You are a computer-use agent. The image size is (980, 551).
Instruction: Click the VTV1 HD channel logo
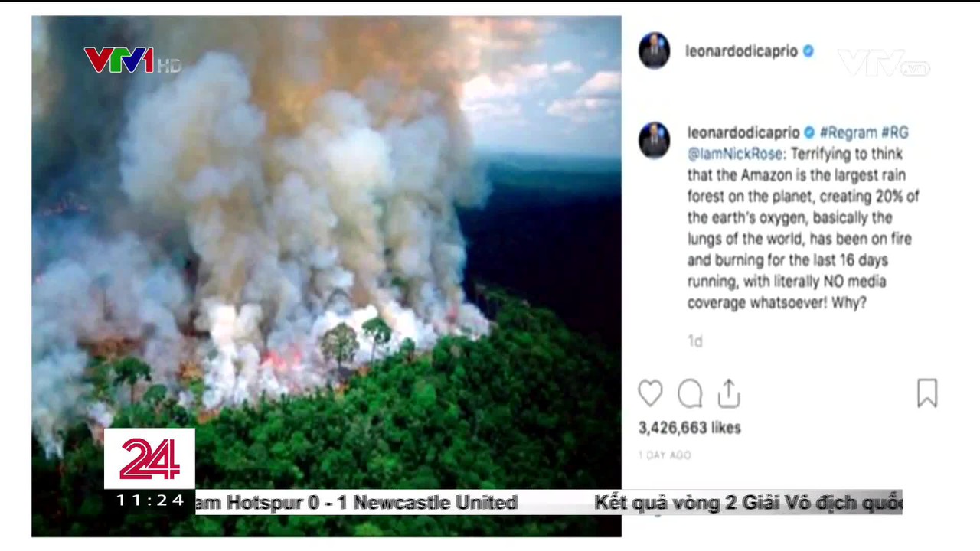coord(132,60)
